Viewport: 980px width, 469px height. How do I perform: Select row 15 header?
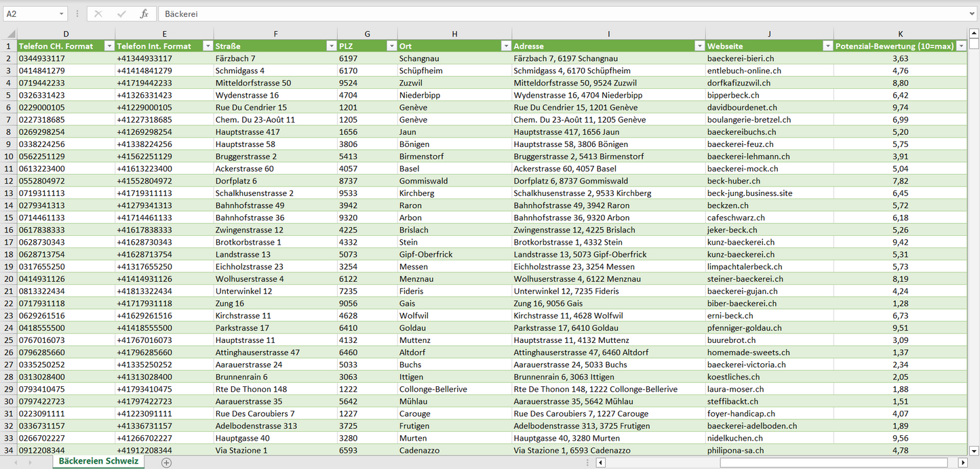pyautogui.click(x=8, y=218)
